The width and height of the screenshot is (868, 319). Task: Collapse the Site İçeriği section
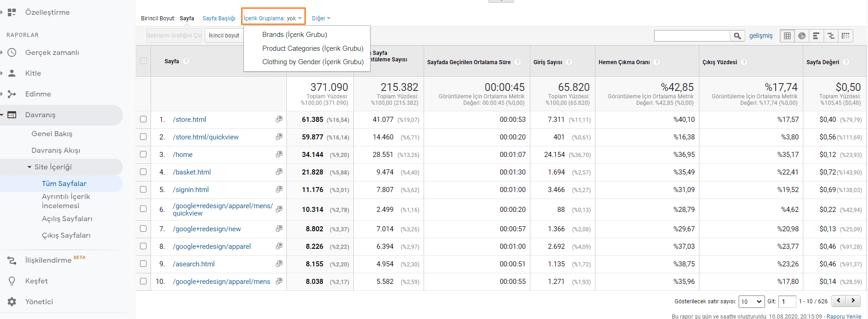30,167
